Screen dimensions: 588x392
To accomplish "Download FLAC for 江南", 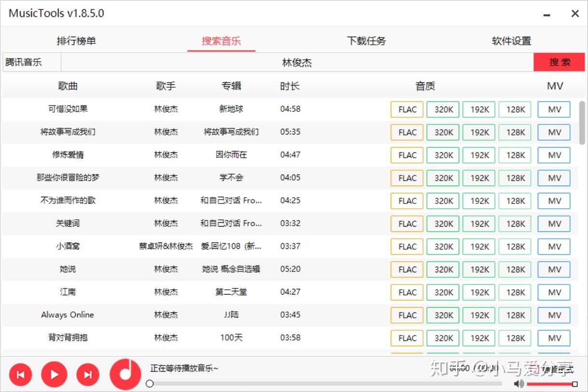I will (407, 293).
